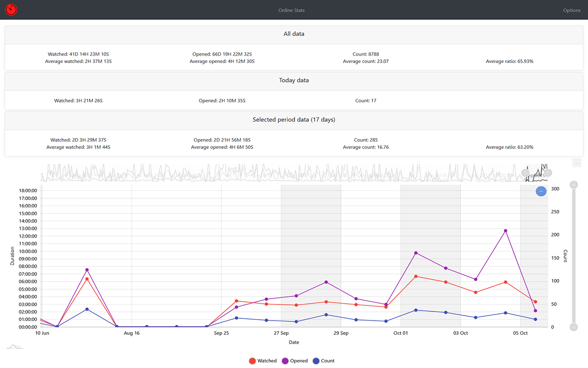Click the amCharts logo below the chart
The image size is (588, 368).
tap(14, 346)
